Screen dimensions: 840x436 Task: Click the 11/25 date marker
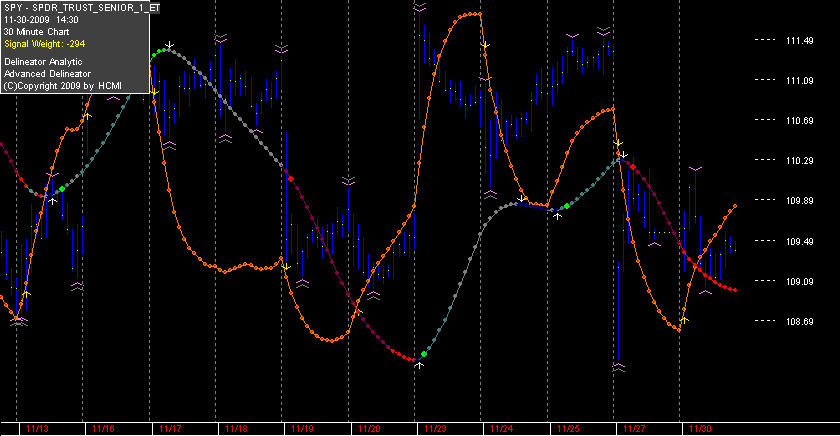click(568, 429)
